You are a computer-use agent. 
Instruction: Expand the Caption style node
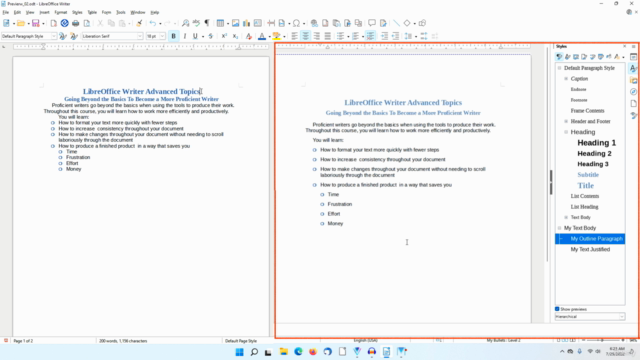(x=566, y=79)
